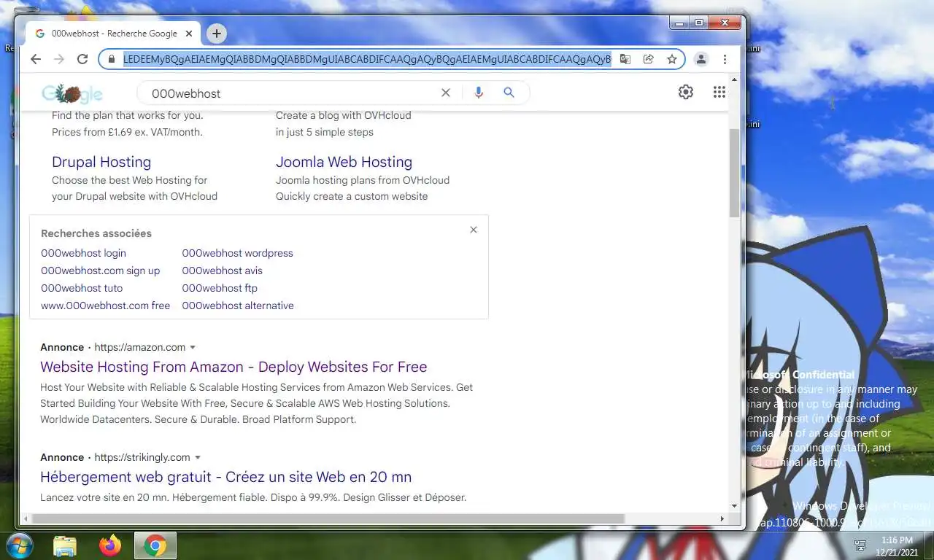
Task: Dismiss the Recherches associées box
Action: [x=474, y=230]
